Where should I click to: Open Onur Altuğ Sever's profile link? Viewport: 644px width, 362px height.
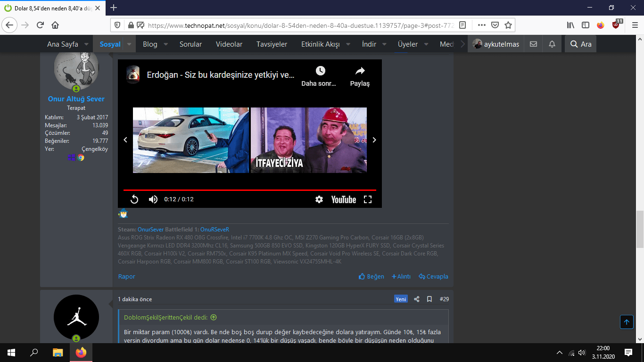coord(76,99)
